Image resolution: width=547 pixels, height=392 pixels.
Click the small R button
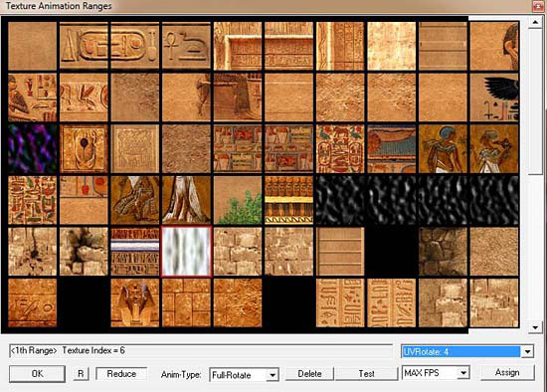click(81, 374)
